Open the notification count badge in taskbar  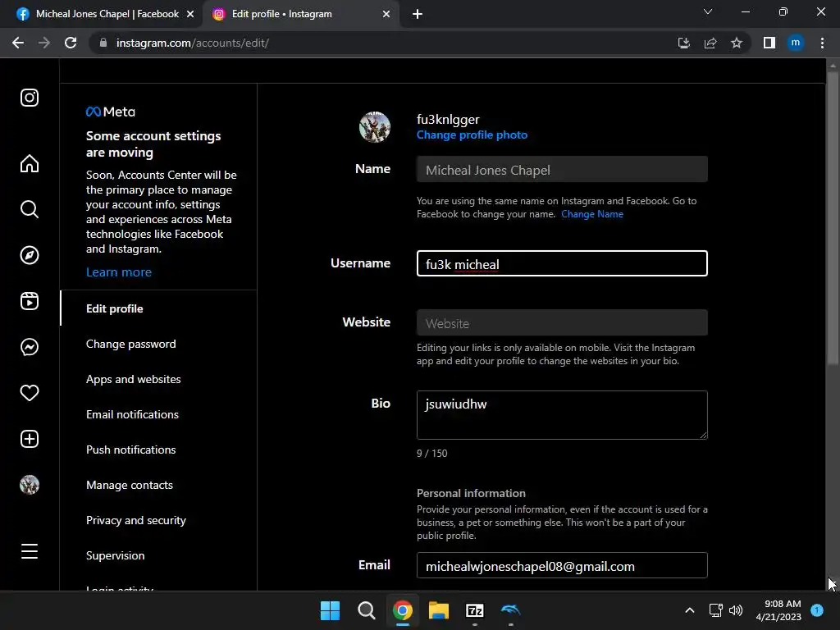click(x=817, y=609)
